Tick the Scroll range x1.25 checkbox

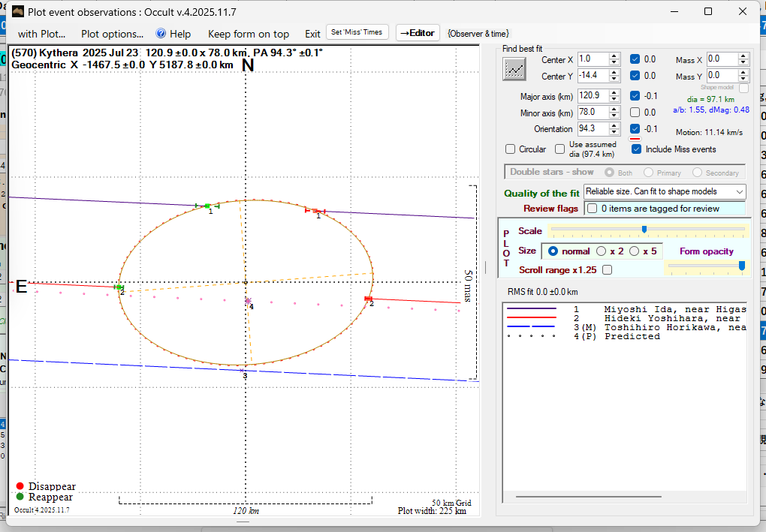[x=607, y=269]
